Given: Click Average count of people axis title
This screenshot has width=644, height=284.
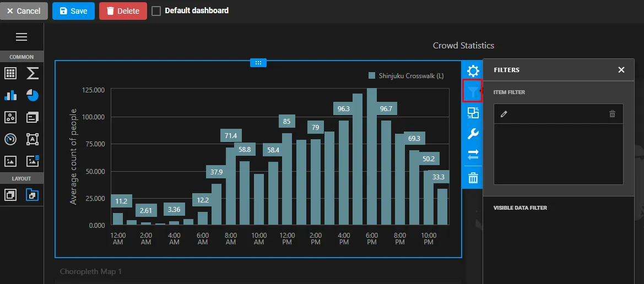Looking at the screenshot, I should coord(73,156).
